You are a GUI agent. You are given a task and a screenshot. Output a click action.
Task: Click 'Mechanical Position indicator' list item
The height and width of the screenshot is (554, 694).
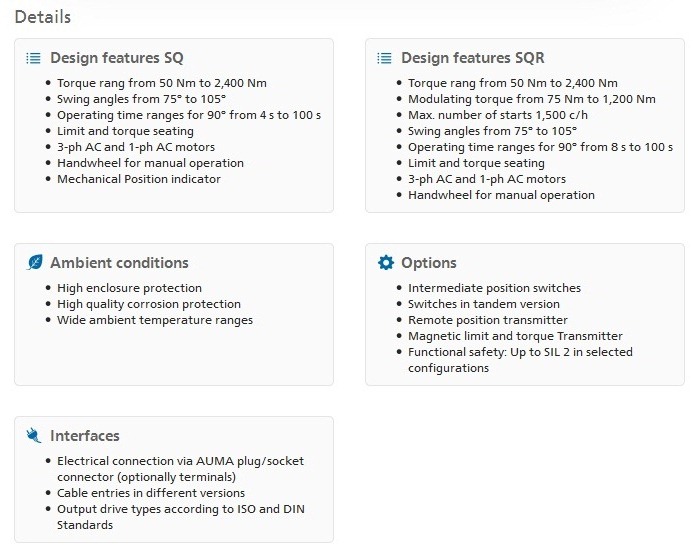point(139,179)
